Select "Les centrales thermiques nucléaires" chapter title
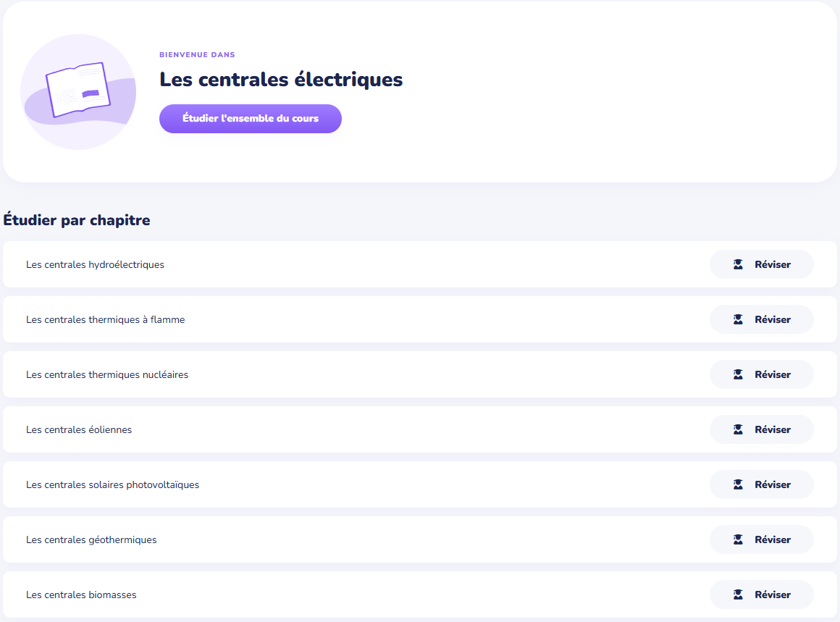840x622 pixels. click(x=107, y=374)
